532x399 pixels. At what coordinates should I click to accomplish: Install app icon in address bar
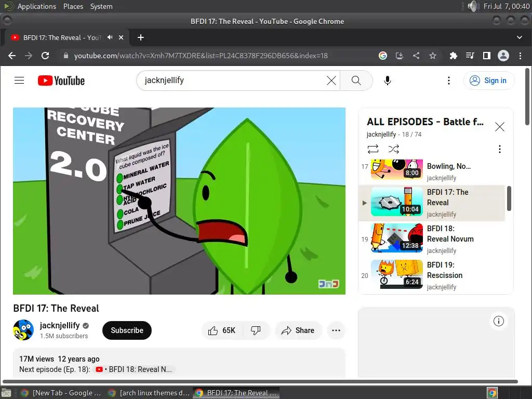point(400,56)
